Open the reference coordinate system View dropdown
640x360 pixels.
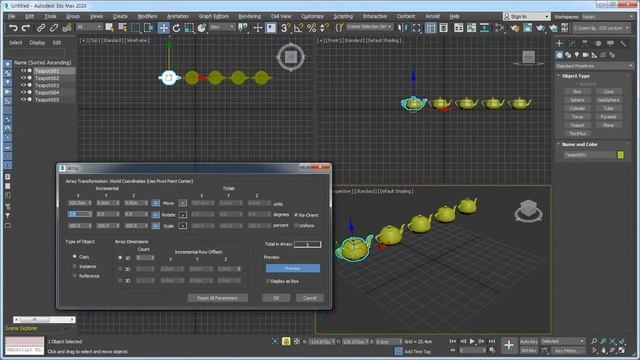point(222,27)
